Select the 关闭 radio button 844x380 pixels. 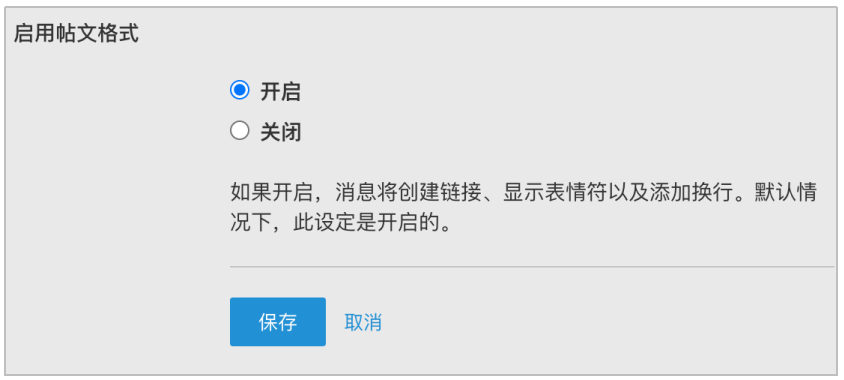click(x=240, y=131)
